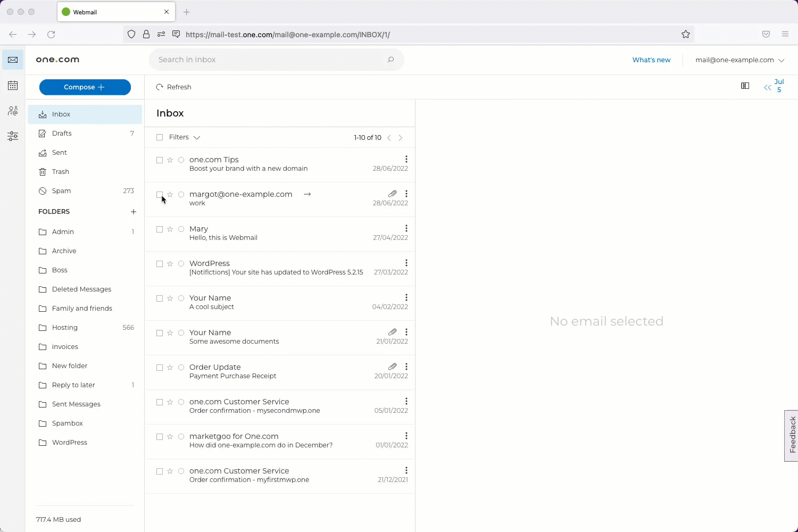
Task: Open the contacts icon in sidebar
Action: click(x=13, y=111)
